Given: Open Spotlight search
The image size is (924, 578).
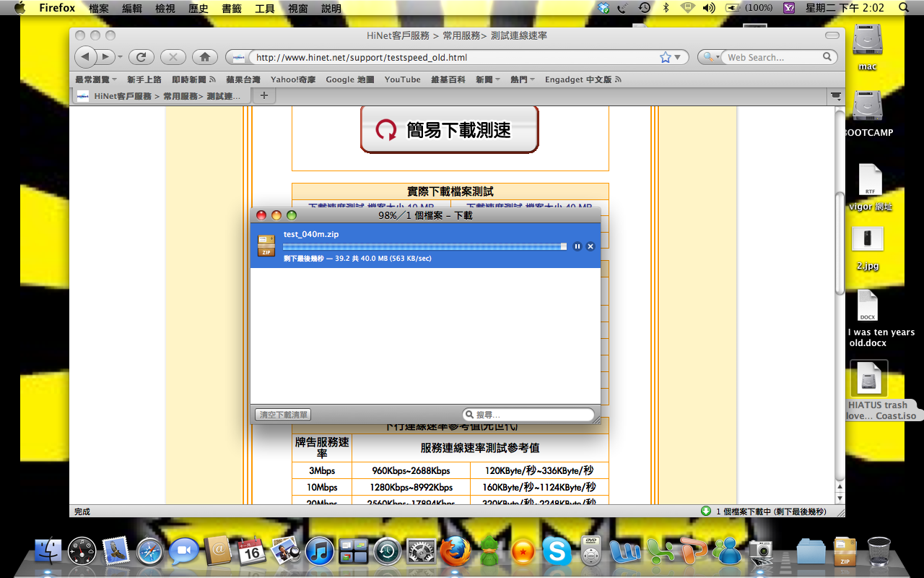Looking at the screenshot, I should [x=904, y=8].
